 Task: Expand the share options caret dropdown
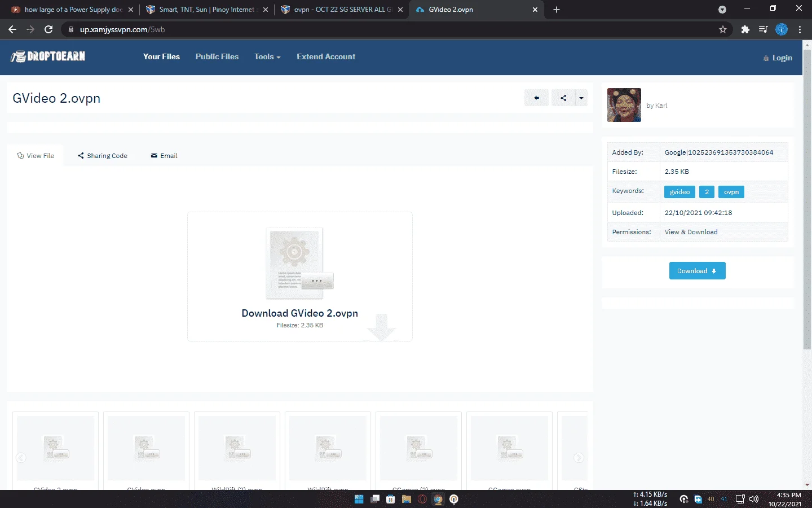(581, 98)
